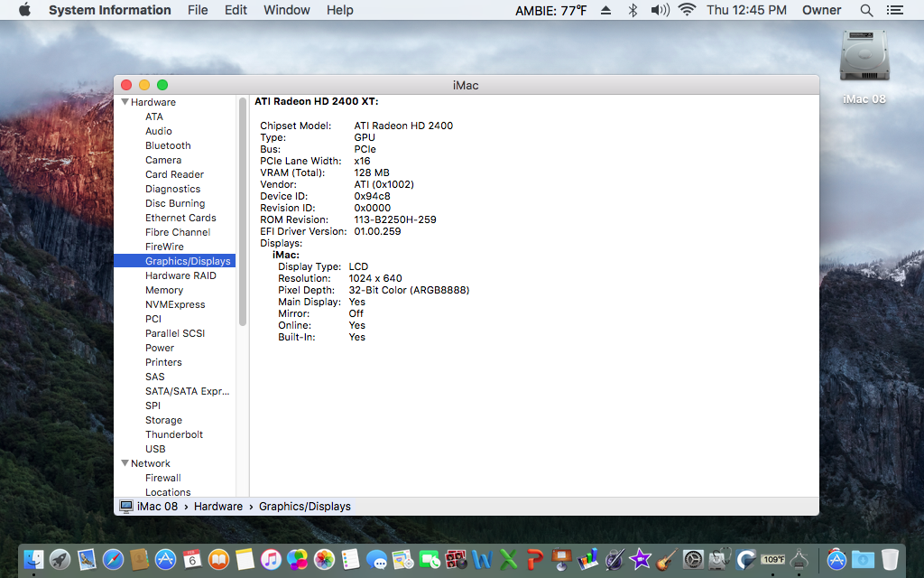Viewport: 924px width, 578px height.
Task: Open Calendar icon in the Dock
Action: click(192, 559)
